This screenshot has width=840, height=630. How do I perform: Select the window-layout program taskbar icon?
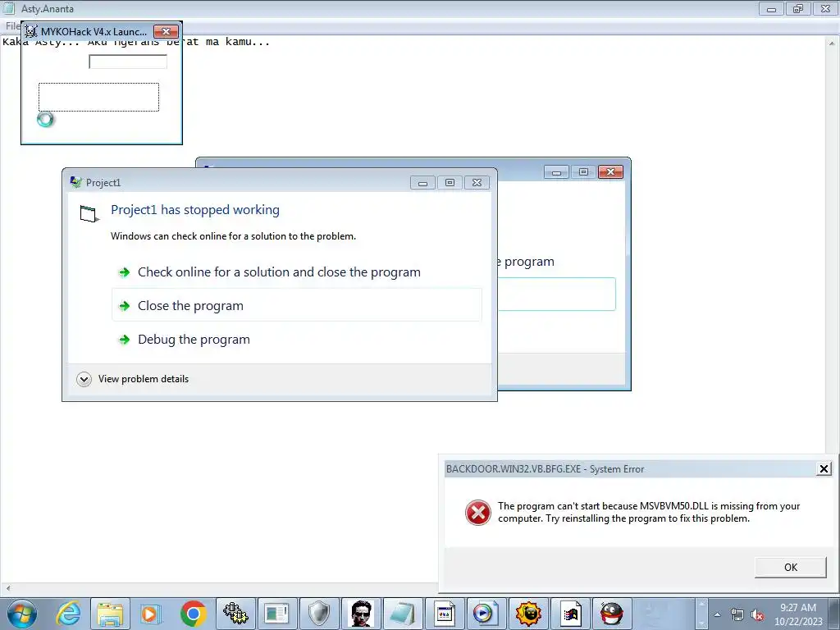tap(277, 614)
